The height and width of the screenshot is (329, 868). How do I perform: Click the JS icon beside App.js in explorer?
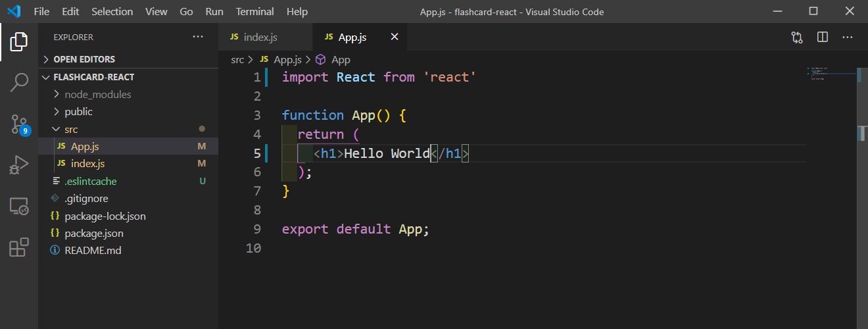pos(61,146)
